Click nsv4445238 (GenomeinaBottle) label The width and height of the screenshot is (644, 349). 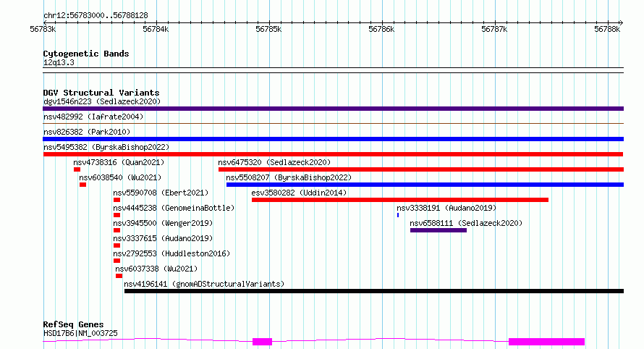tap(174, 208)
